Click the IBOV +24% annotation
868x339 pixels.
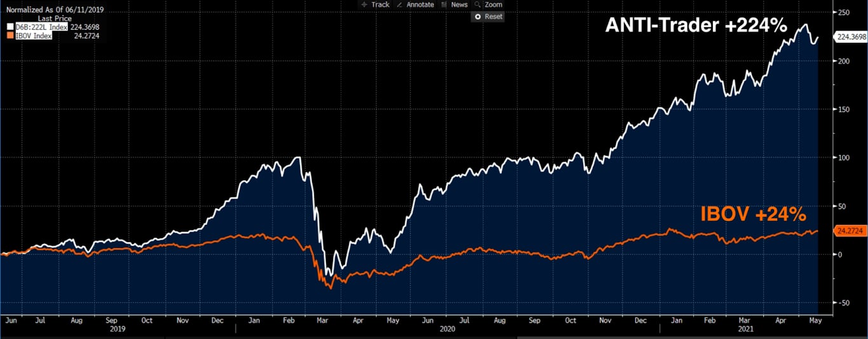754,215
